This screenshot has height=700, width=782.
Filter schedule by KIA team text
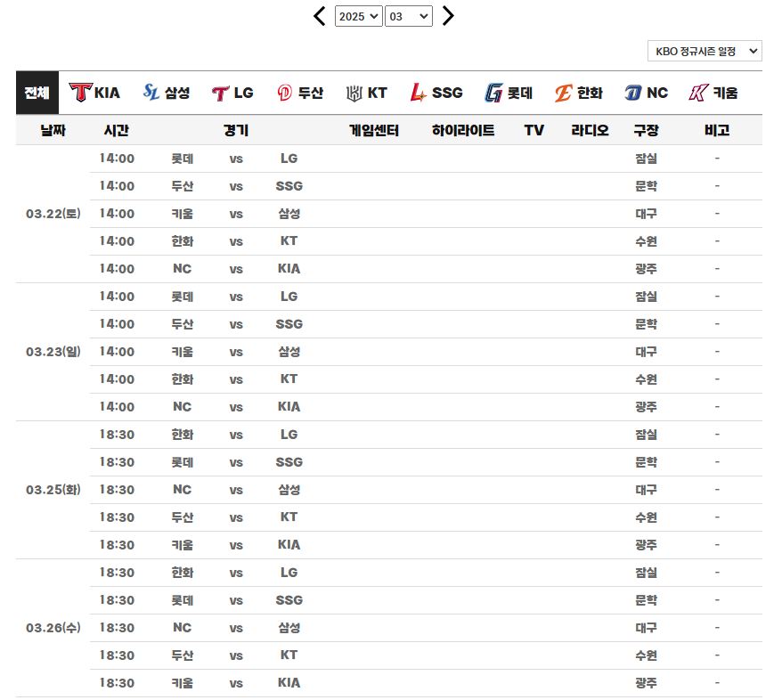pyautogui.click(x=107, y=93)
